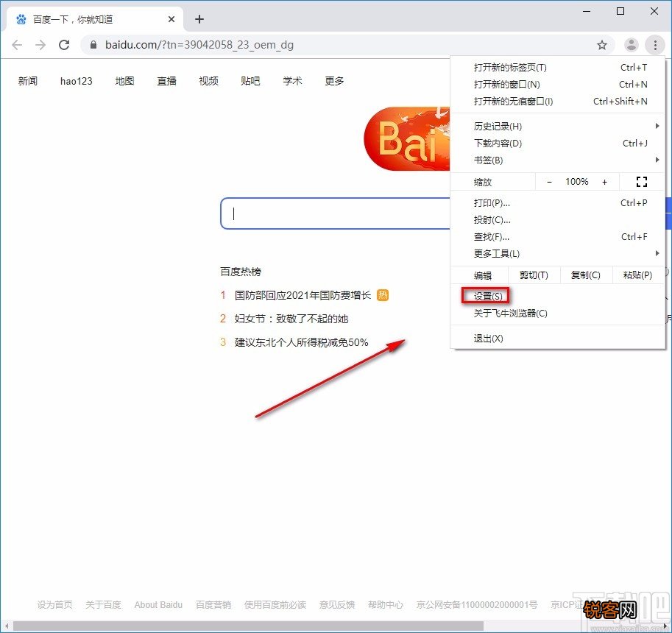672x633 pixels.
Task: Reload the page with refresh icon
Action: click(64, 45)
